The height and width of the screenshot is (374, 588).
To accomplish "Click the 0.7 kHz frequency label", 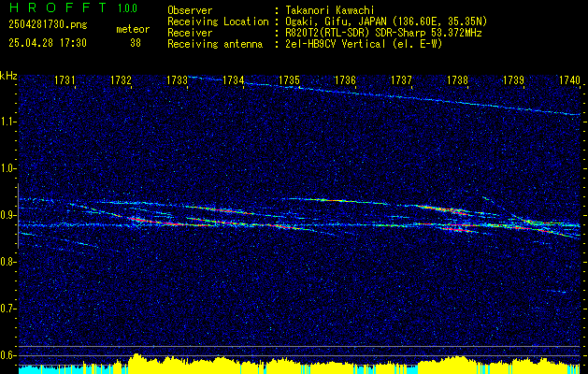I will (x=8, y=309).
